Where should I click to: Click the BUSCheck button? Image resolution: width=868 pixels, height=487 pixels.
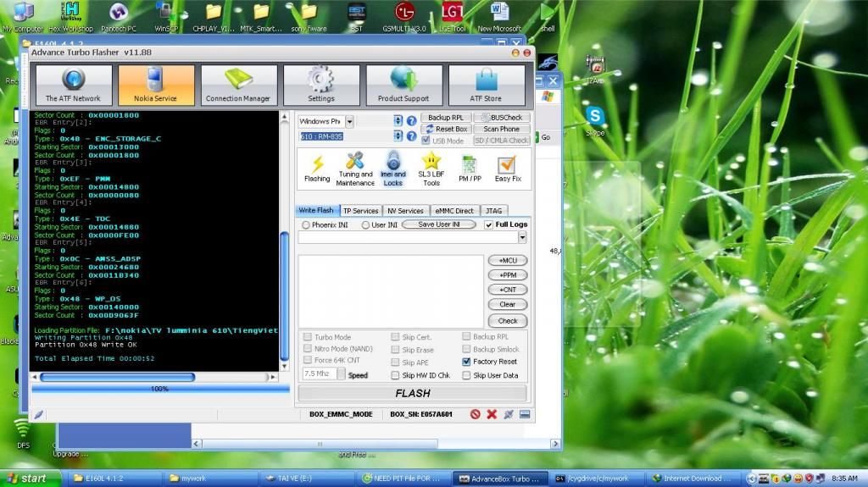502,118
